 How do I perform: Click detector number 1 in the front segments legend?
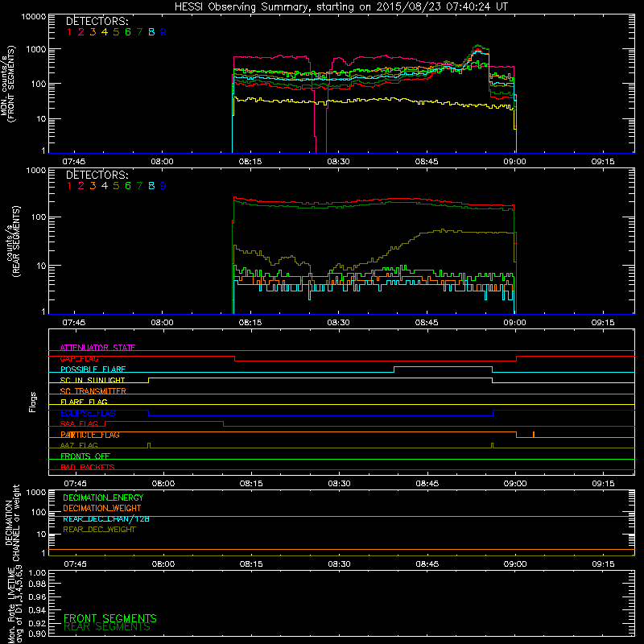[69, 32]
